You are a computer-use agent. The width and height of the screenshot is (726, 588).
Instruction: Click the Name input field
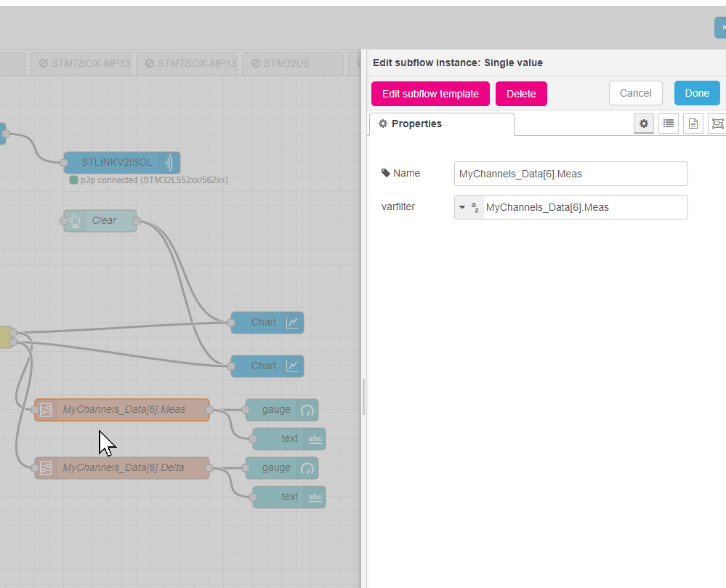click(570, 174)
